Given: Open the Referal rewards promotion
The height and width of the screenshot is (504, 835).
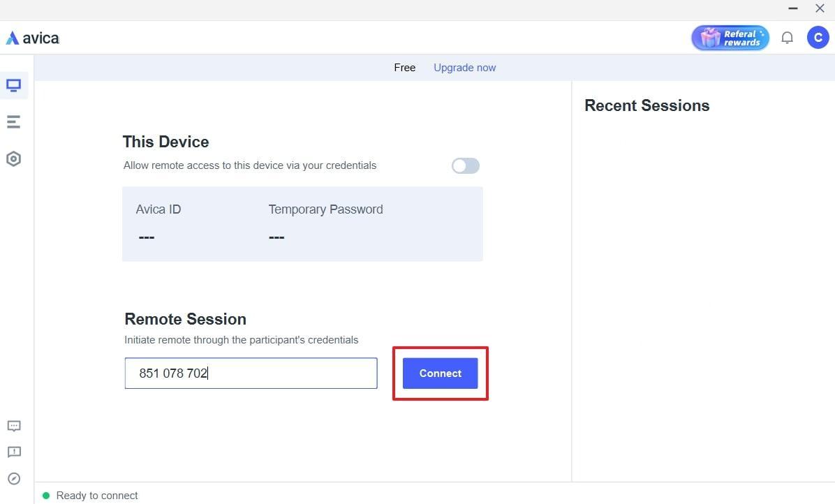Looking at the screenshot, I should coord(730,37).
